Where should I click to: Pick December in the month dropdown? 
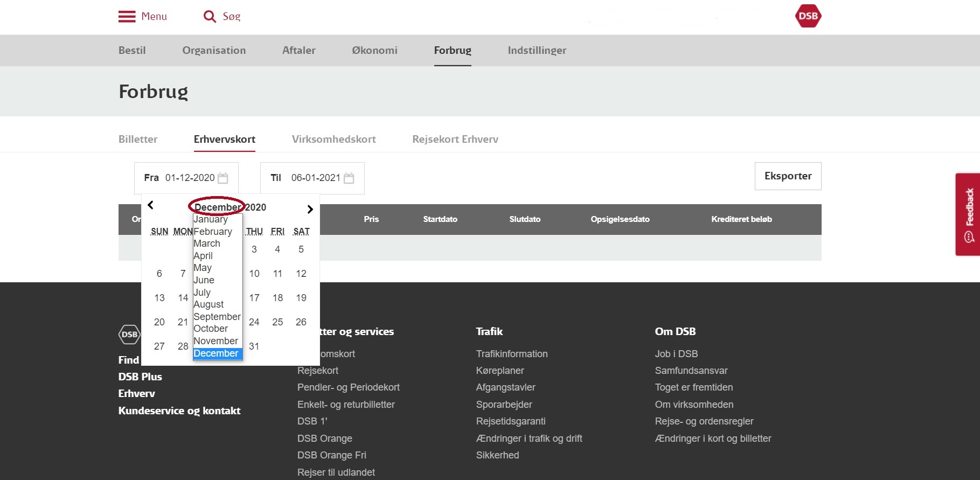216,353
